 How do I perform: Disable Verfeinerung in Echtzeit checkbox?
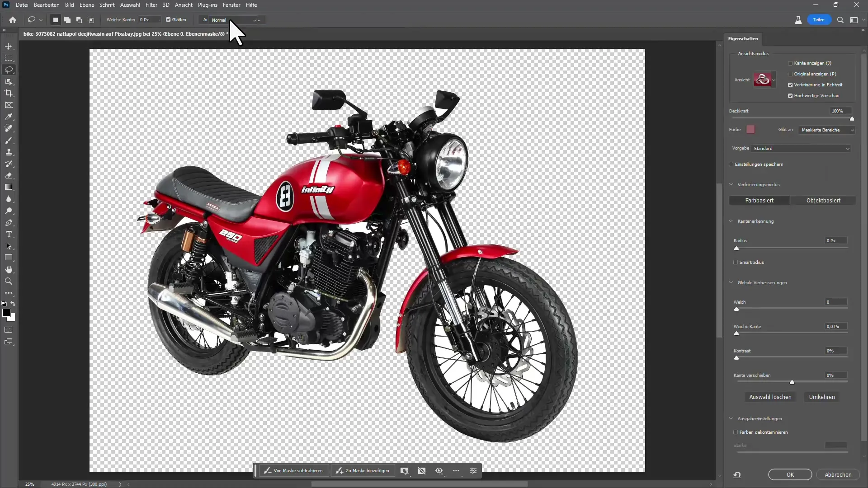(790, 85)
